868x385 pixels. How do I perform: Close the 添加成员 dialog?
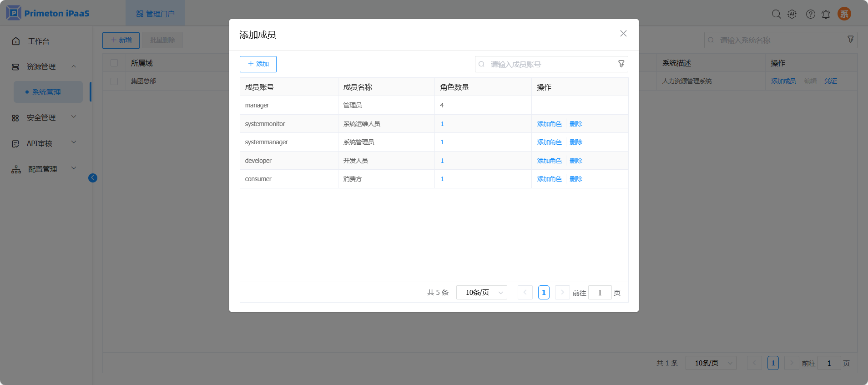click(623, 34)
